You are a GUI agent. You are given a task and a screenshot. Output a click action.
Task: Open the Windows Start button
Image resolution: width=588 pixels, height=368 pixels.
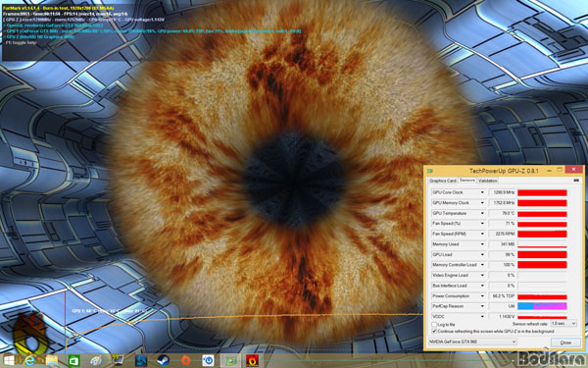pyautogui.click(x=9, y=361)
